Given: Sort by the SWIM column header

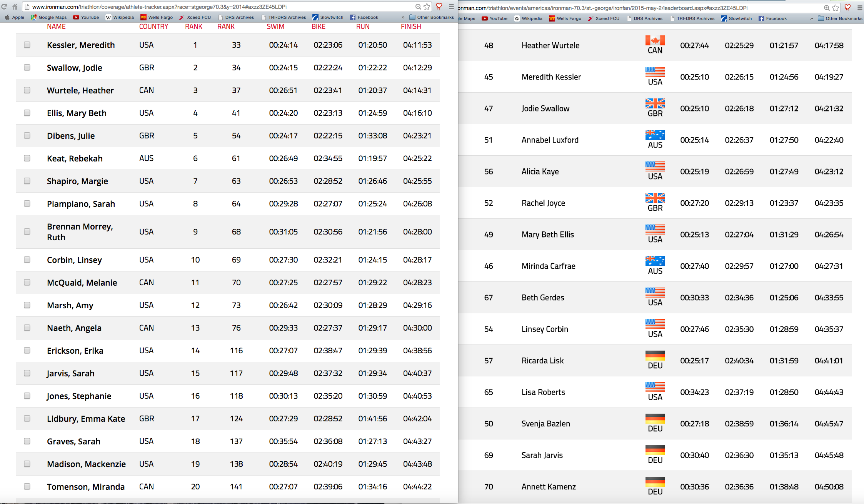Looking at the screenshot, I should (275, 27).
